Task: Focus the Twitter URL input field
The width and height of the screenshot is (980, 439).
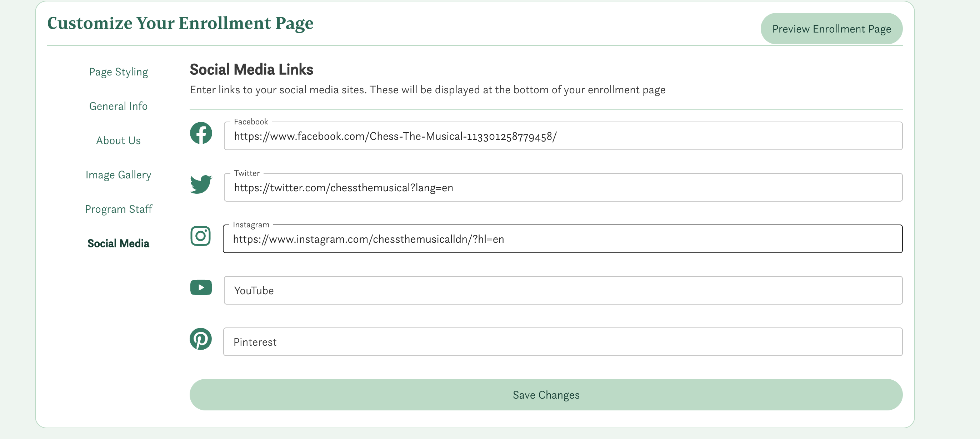Action: tap(563, 187)
